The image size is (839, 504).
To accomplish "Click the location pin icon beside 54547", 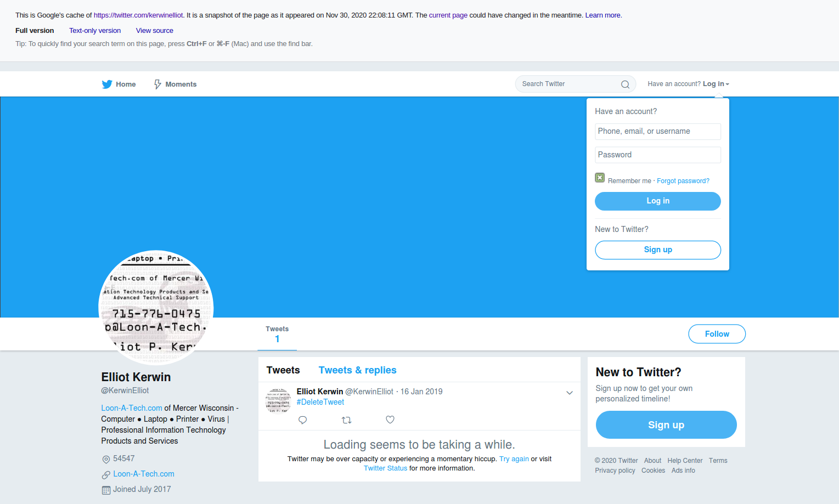I will pyautogui.click(x=106, y=459).
